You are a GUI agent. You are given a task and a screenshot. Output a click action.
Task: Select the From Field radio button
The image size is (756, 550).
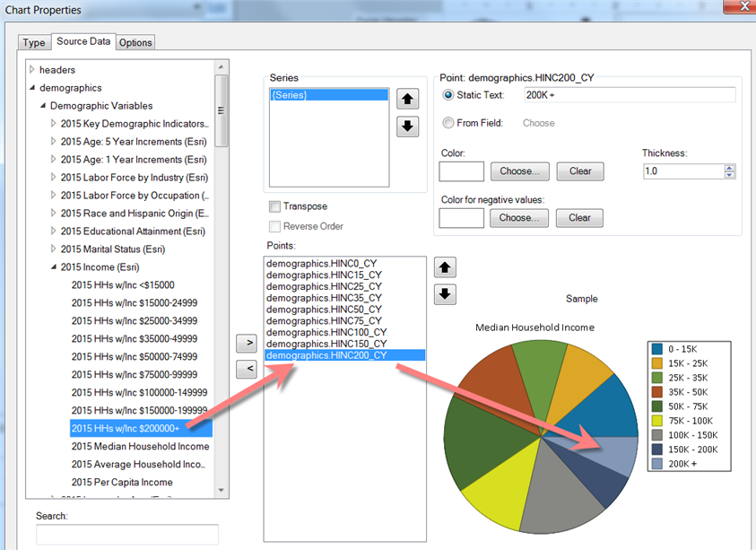[x=448, y=123]
